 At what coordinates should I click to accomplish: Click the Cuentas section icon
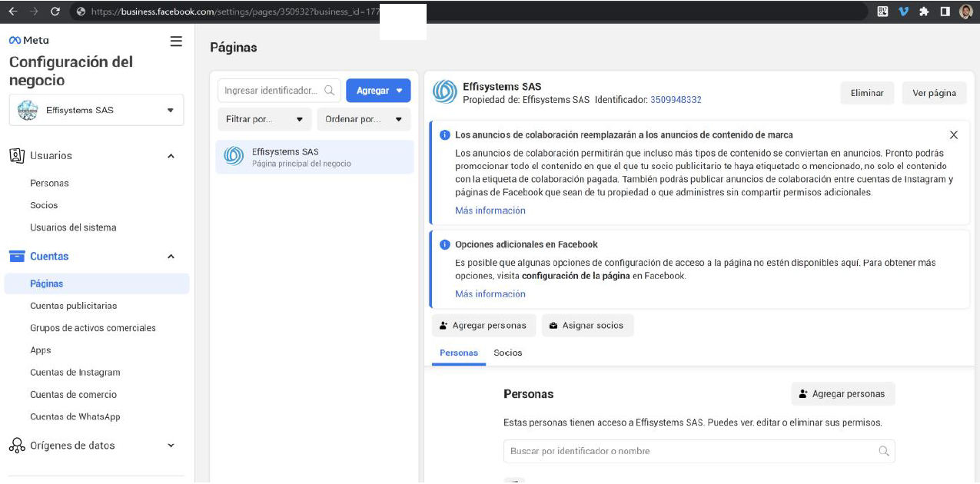click(x=16, y=257)
